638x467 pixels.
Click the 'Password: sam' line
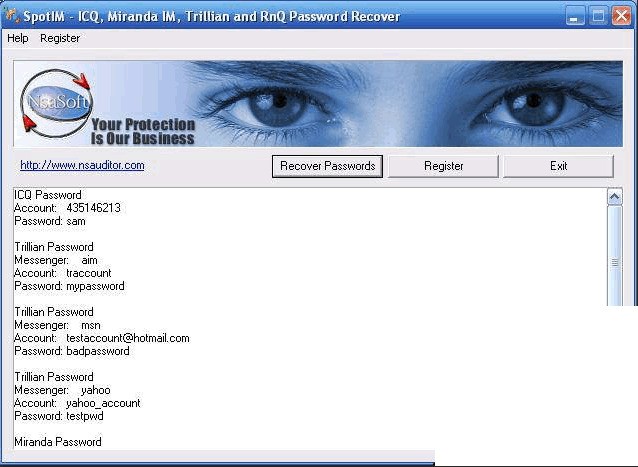pos(50,221)
